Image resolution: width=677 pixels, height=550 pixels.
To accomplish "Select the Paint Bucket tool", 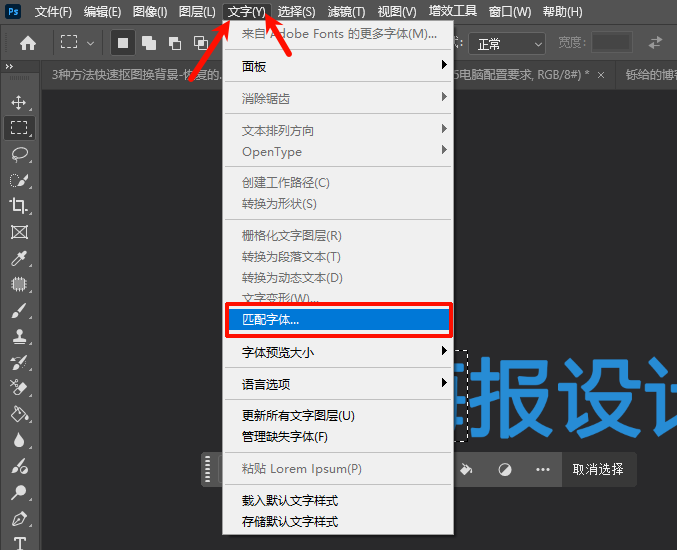I will (19, 414).
